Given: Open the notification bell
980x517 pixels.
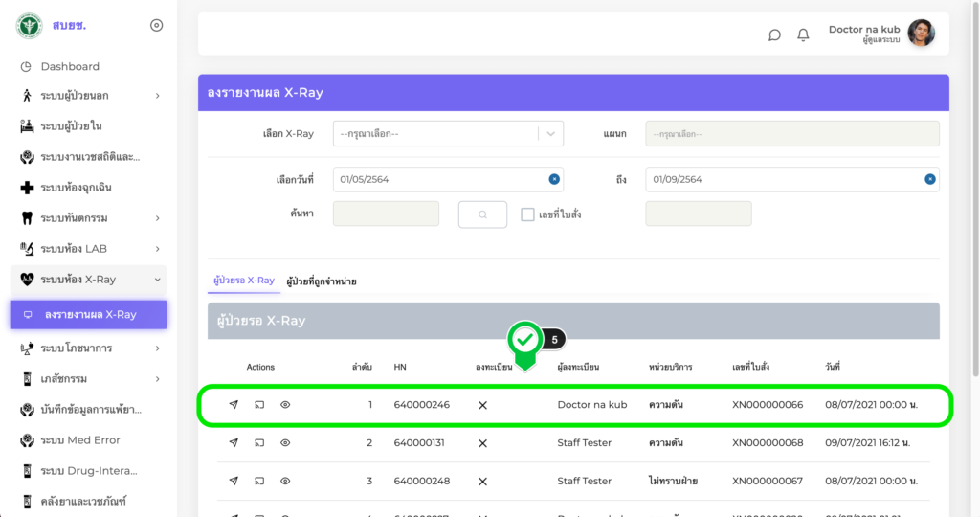Looking at the screenshot, I should pos(803,34).
